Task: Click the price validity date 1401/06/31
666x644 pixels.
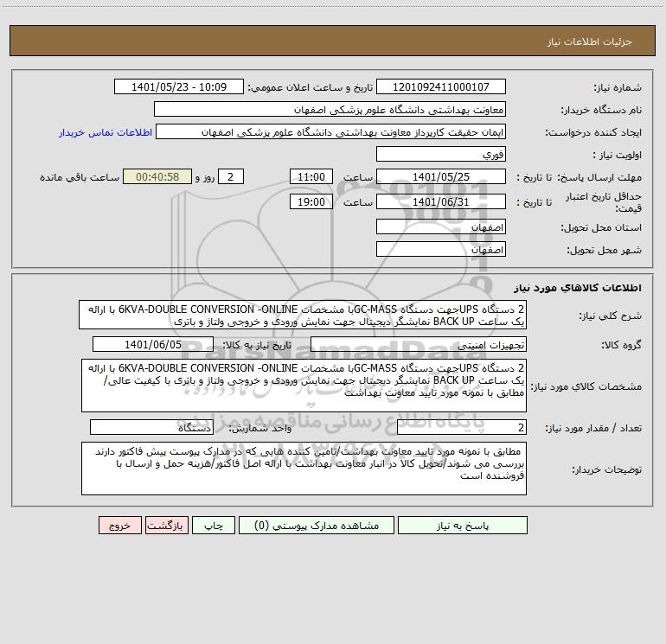Action: pyautogui.click(x=441, y=201)
